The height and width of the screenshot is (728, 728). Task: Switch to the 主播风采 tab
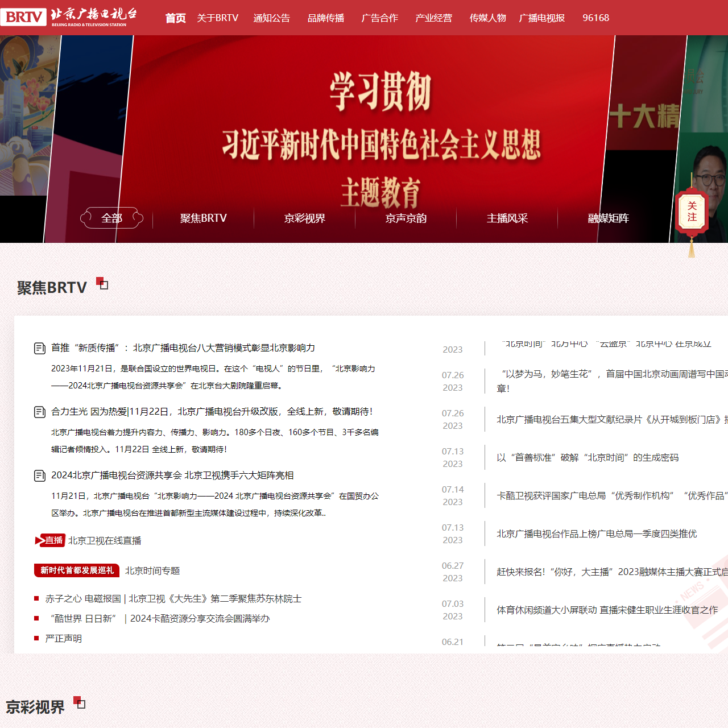[x=507, y=218]
